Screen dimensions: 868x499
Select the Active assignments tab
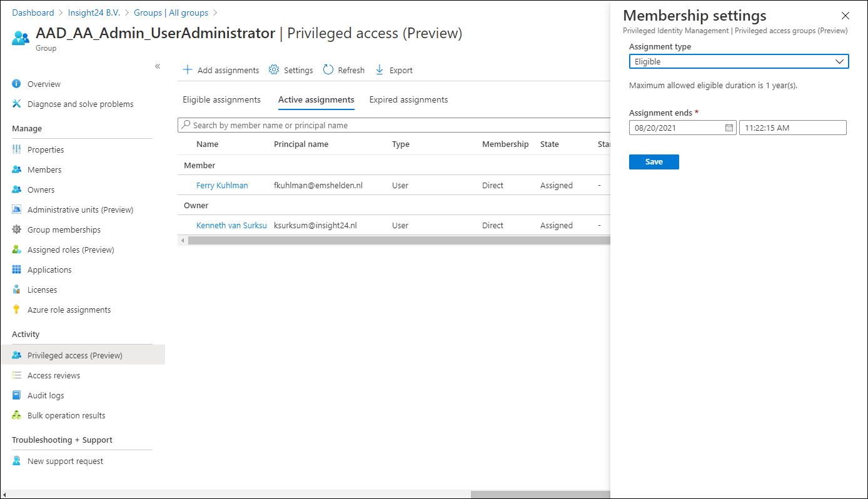tap(316, 99)
